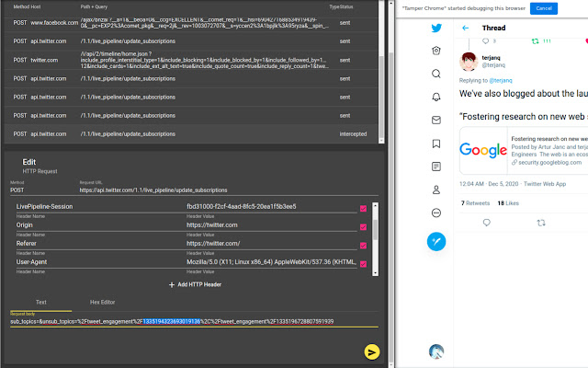Click the Request body text field
Viewport: 588px width, 368px height.
coord(194,321)
